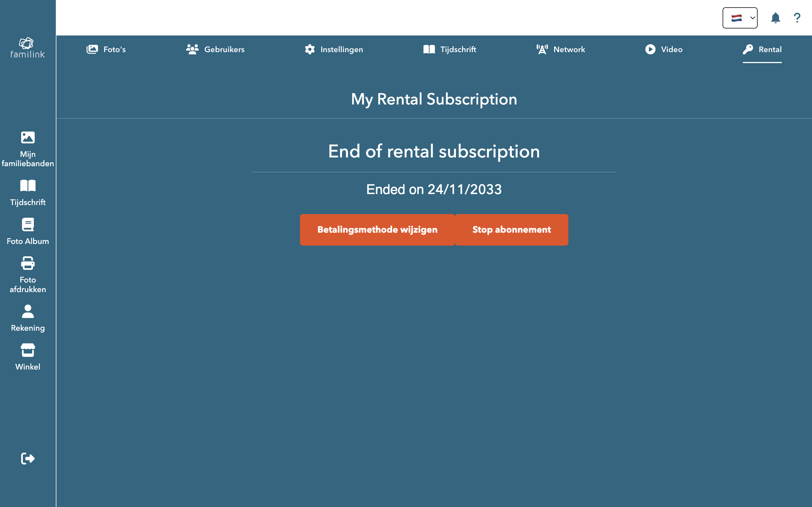Open notifications bell
Image resolution: width=812 pixels, height=507 pixels.
click(775, 18)
